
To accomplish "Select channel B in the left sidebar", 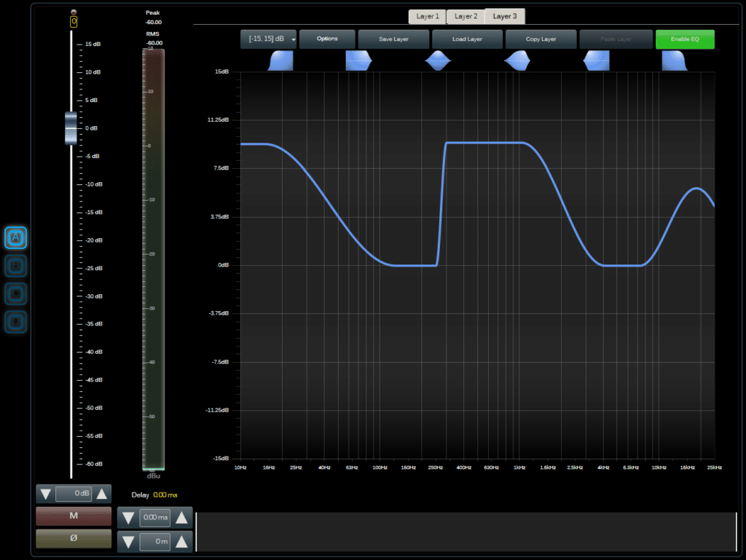I will (x=15, y=265).
